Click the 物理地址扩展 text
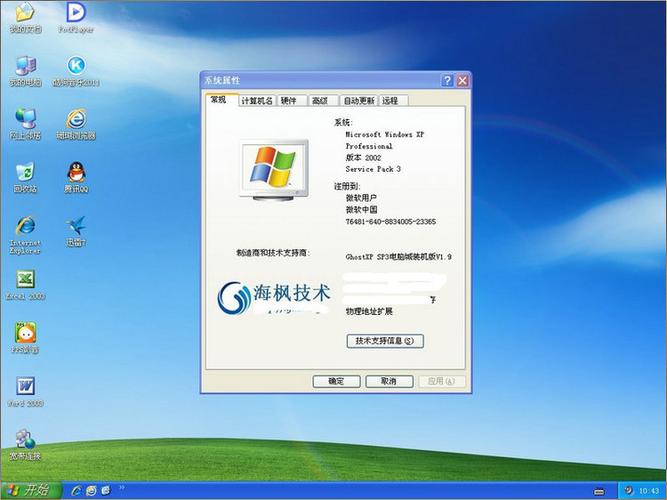Screen dimensions: 667x500 [x=369, y=311]
